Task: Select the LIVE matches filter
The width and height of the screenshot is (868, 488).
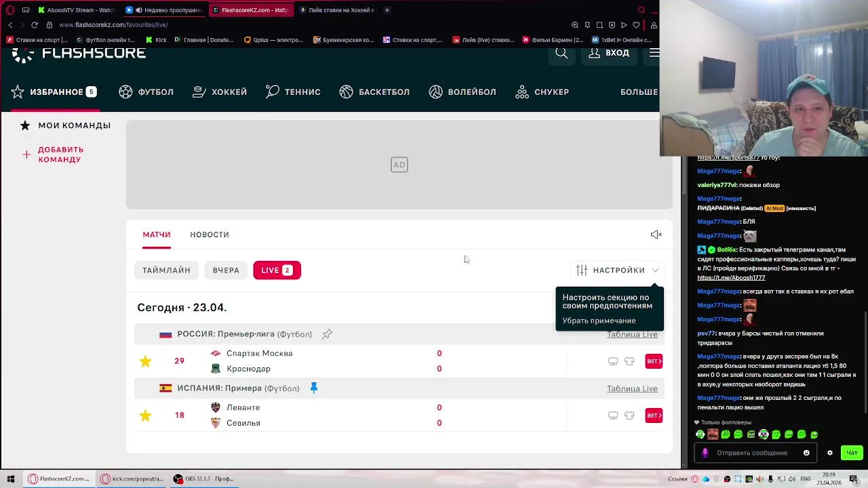Action: 277,270
